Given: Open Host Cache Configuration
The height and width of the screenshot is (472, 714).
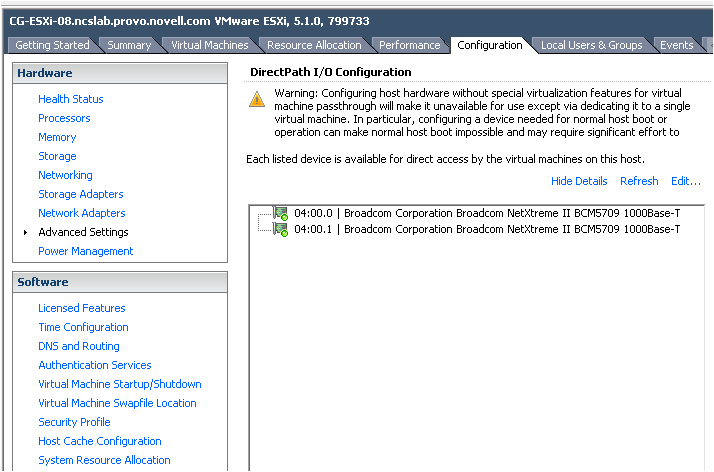Looking at the screenshot, I should click(x=100, y=442).
